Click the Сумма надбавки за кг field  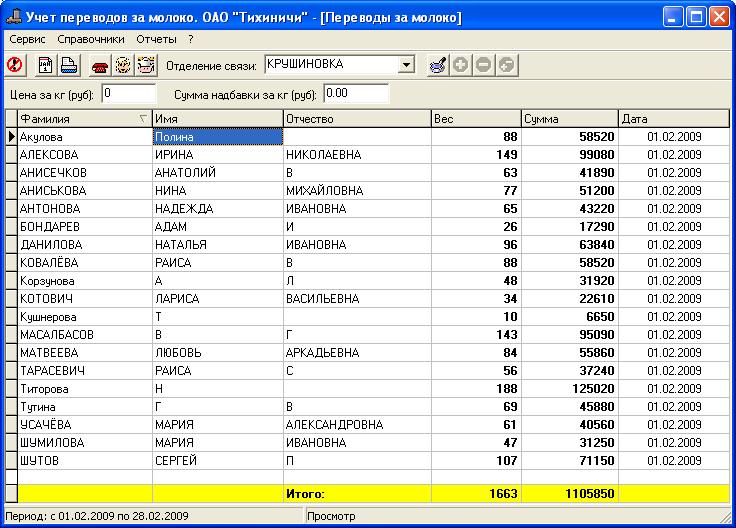click(355, 93)
